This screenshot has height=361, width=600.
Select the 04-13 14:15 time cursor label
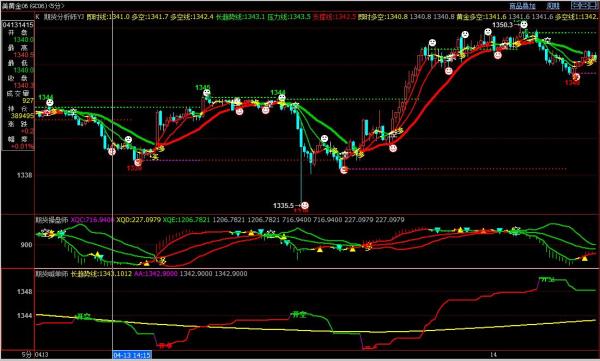coord(132,355)
